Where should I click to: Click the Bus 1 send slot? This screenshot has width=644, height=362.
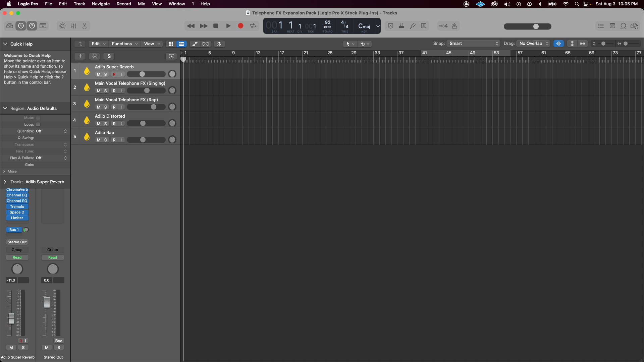pyautogui.click(x=14, y=230)
